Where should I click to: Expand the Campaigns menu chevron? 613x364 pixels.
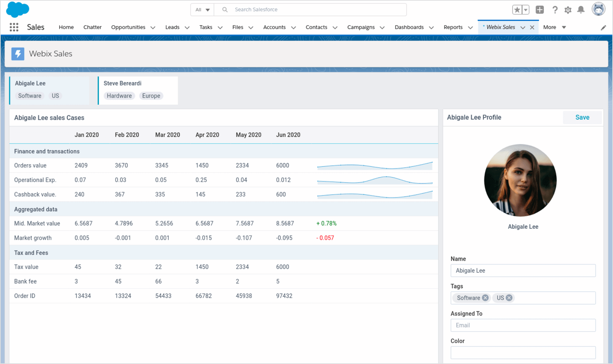(x=382, y=27)
